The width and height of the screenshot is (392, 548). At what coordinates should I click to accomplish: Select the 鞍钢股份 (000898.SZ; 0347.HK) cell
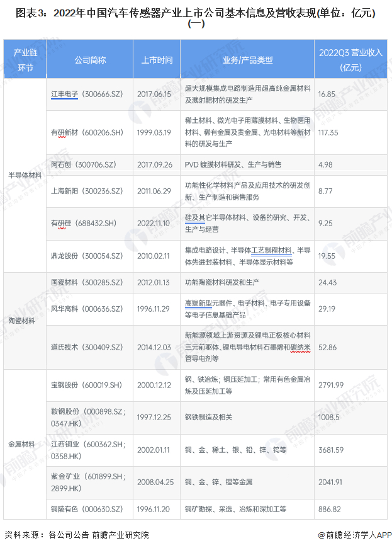[90, 418]
